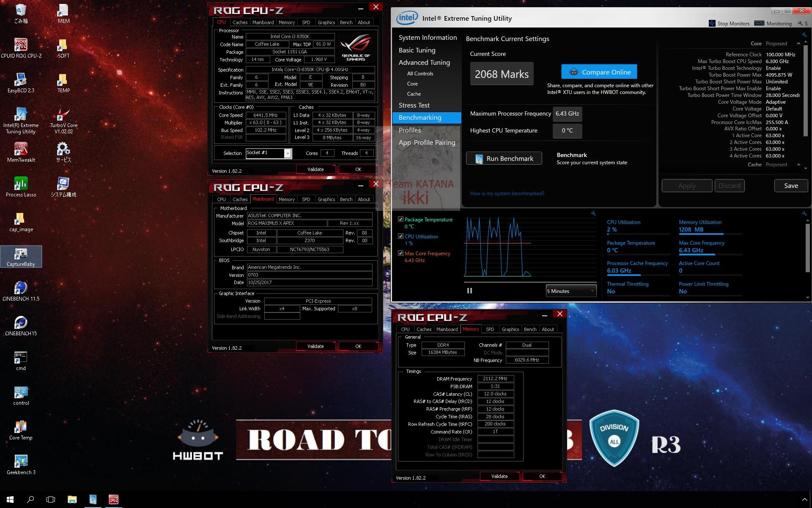
Task: Click Validate in the top CPU-Z window
Action: [x=315, y=169]
